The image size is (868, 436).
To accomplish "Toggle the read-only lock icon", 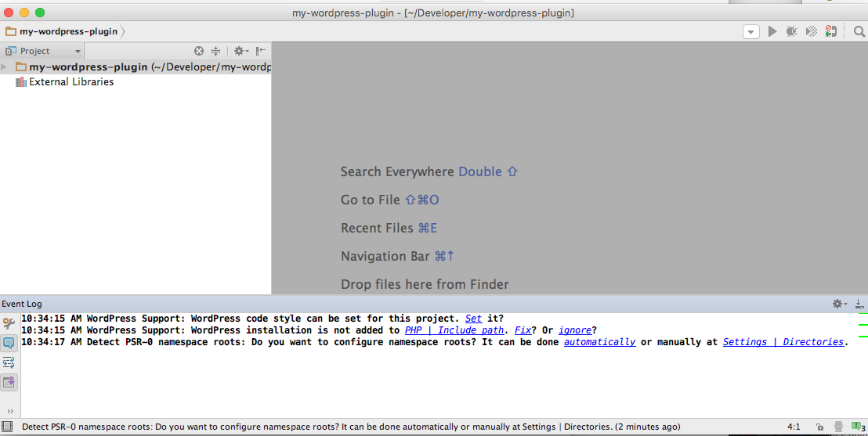I will click(x=820, y=427).
